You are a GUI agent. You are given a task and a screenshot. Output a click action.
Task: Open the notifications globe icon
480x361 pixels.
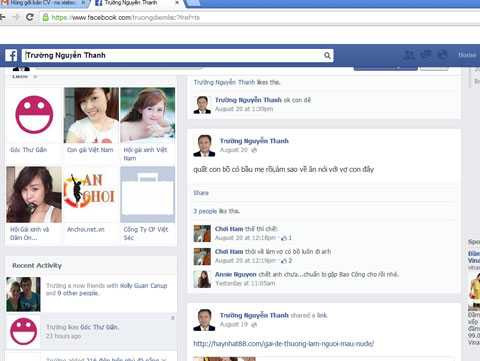442,55
